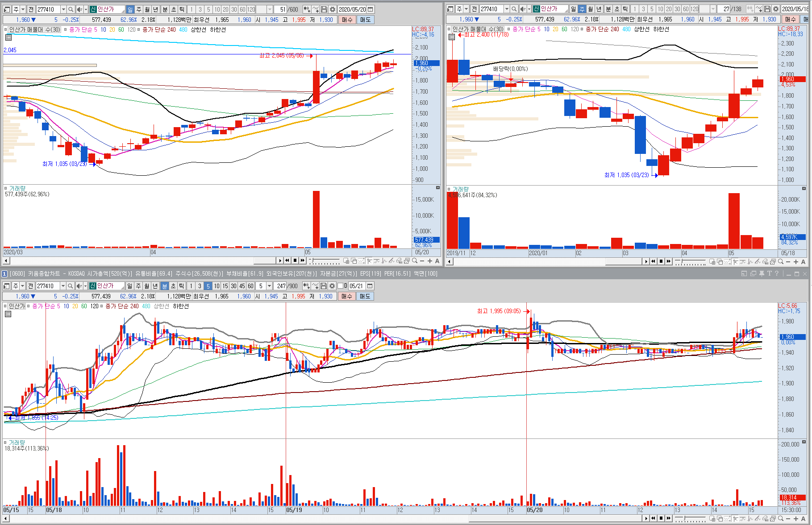Image resolution: width=812 pixels, height=525 pixels.
Task: Expand interval dropdown in top-left chart toolbar
Action: (x=270, y=9)
